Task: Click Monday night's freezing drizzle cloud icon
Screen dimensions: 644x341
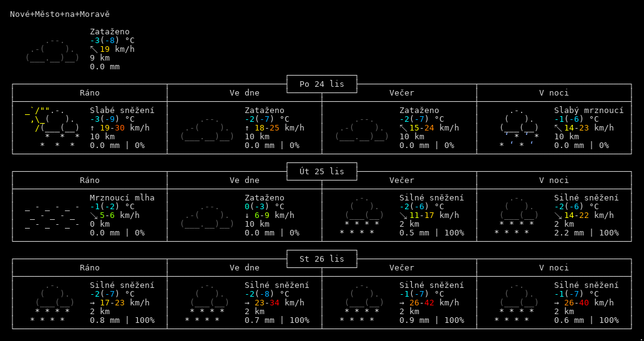Action: tap(519, 127)
